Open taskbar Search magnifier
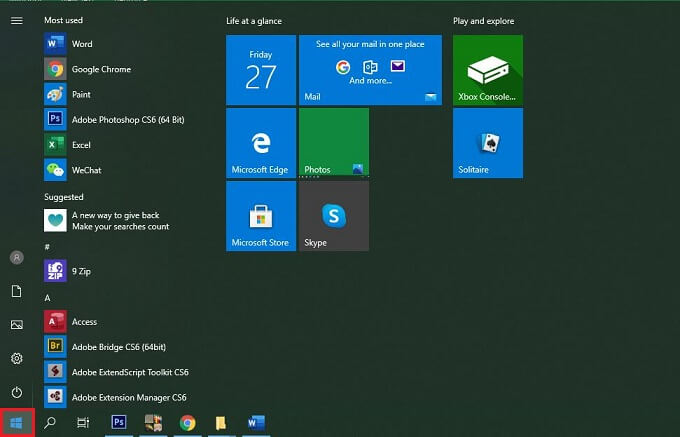Viewport: 680px width, 437px height. (50, 423)
